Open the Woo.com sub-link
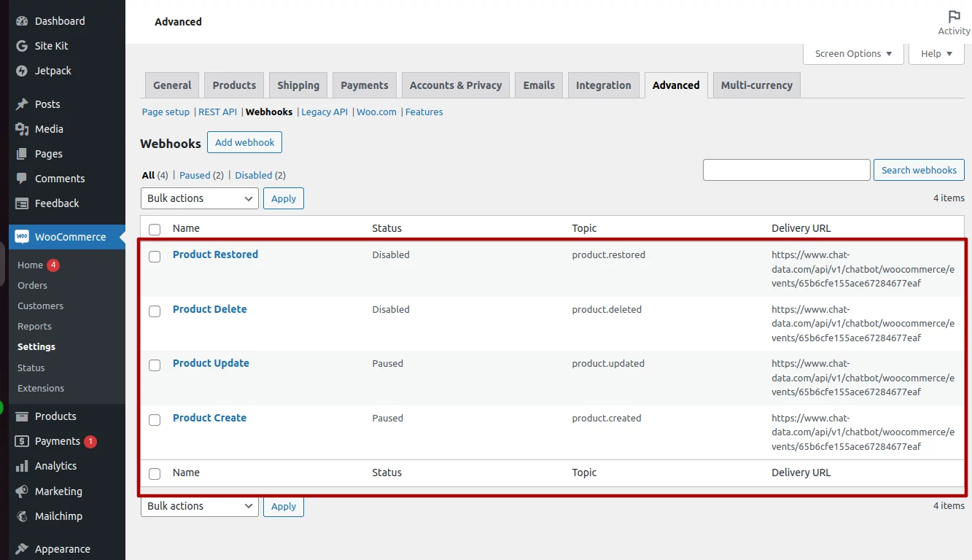 (376, 112)
